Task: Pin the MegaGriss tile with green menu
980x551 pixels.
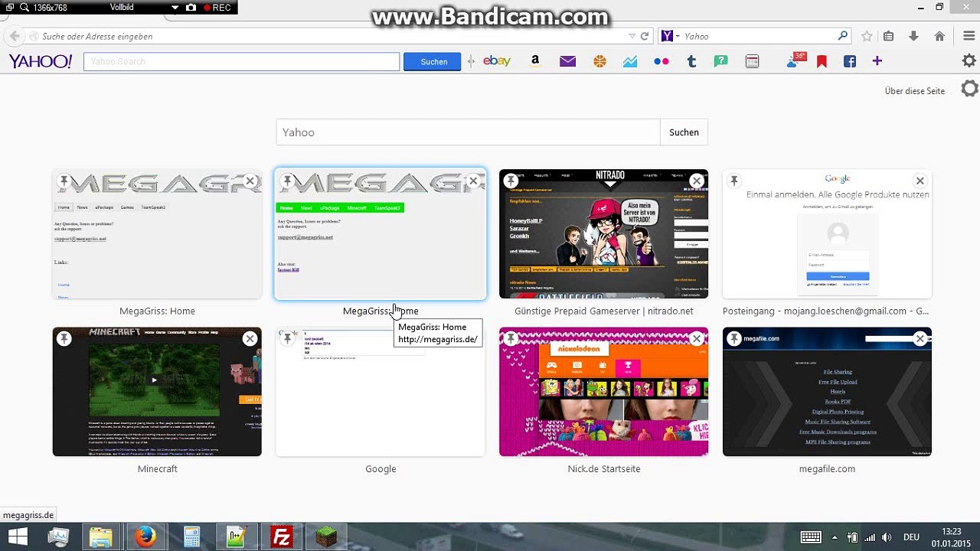Action: (287, 181)
